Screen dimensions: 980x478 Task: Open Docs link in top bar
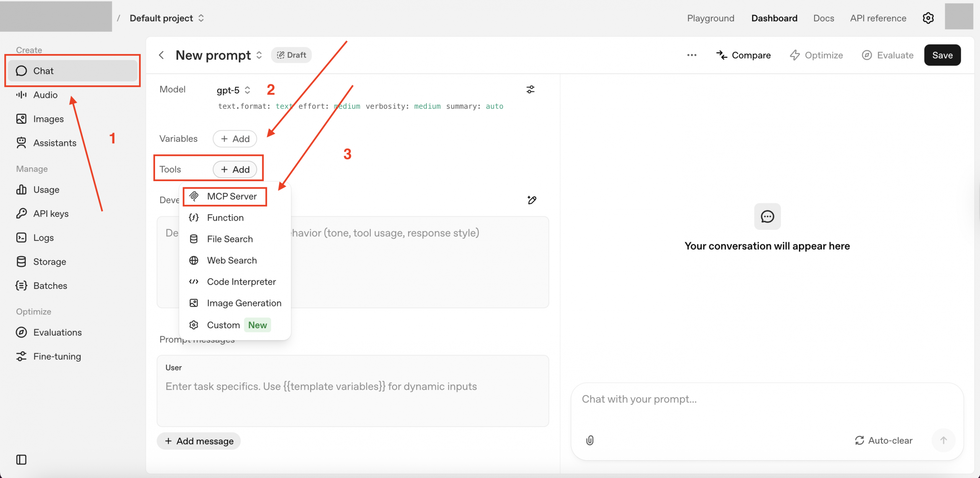pyautogui.click(x=824, y=18)
